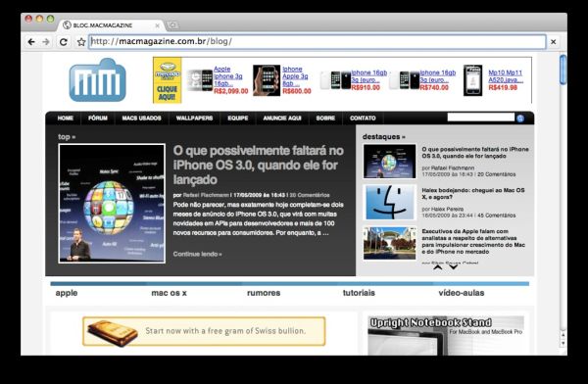
Task: Focus the browser address bar
Action: 318,41
